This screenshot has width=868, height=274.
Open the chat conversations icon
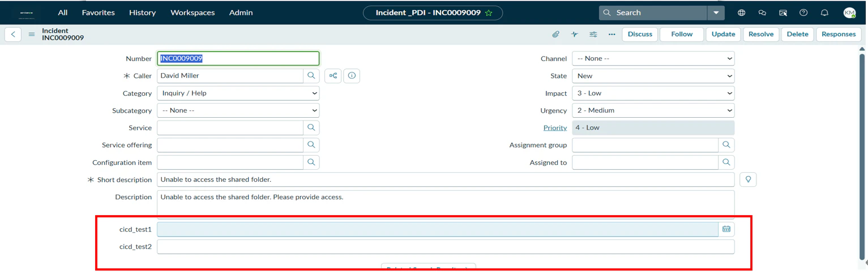click(x=762, y=12)
